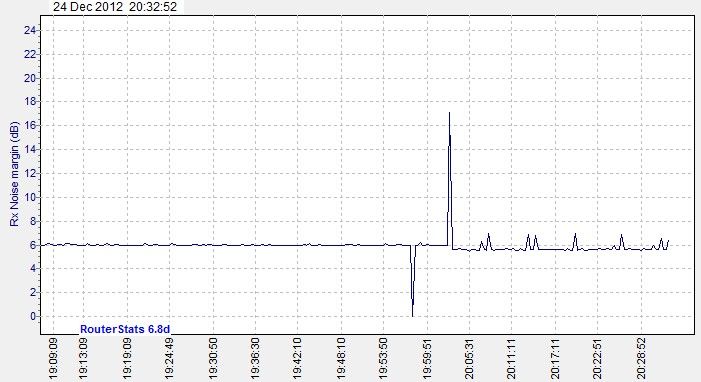Select the y-axis value "4"

[x=33, y=269]
